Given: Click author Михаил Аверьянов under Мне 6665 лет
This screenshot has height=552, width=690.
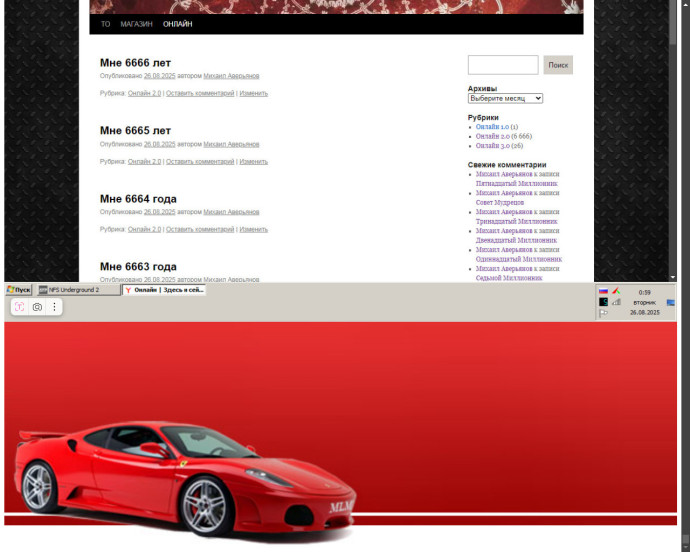Looking at the screenshot, I should (231, 144).
